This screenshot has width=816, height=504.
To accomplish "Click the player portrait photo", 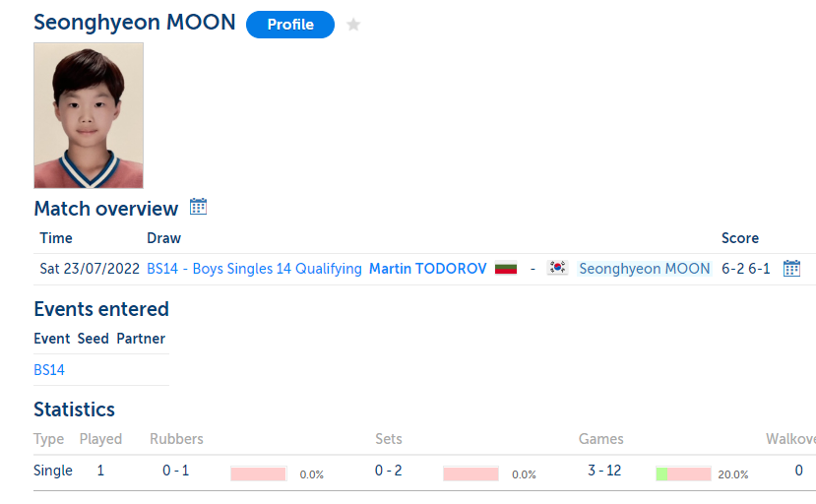I will (x=89, y=115).
